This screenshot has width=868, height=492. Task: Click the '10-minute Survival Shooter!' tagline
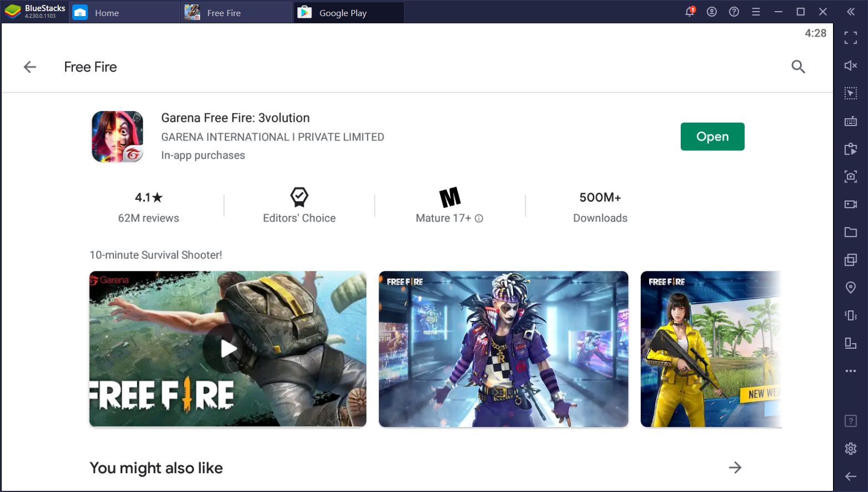coord(156,255)
